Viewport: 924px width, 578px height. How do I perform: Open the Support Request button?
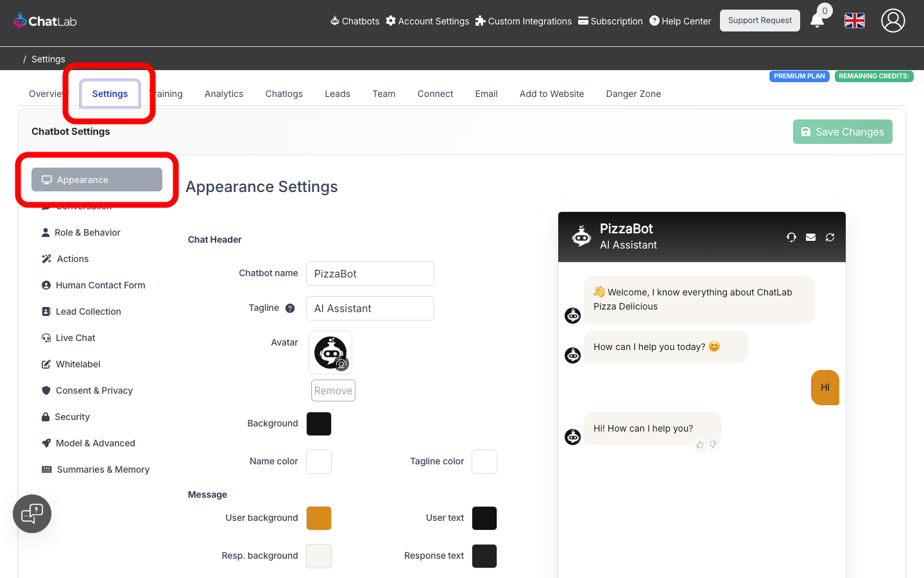coord(759,21)
